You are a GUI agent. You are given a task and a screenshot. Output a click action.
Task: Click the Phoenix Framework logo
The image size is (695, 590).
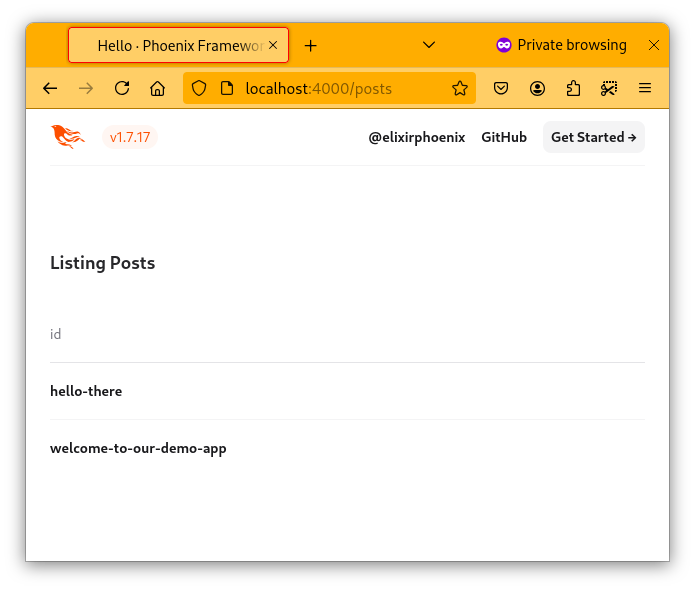pyautogui.click(x=68, y=137)
